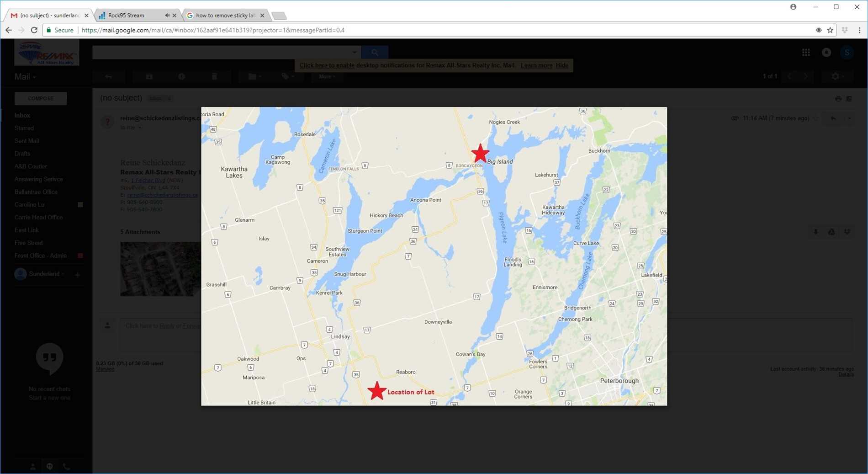Open the Answering Serivce label
Viewport: 868px width, 474px height.
click(39, 180)
